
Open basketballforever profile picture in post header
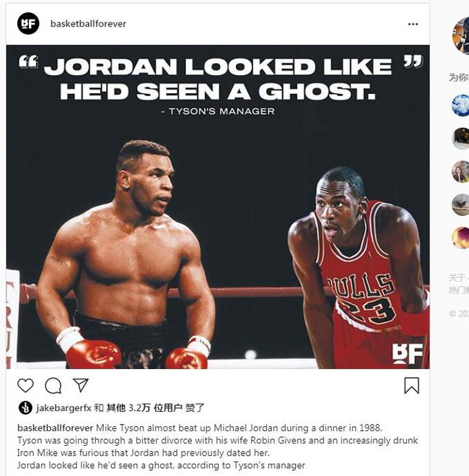28,23
